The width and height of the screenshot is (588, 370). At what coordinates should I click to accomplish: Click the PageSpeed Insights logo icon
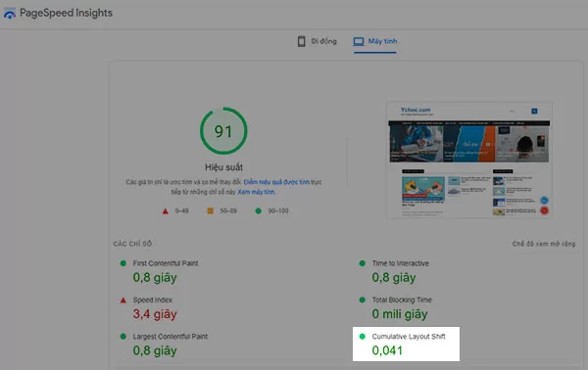pos(10,13)
